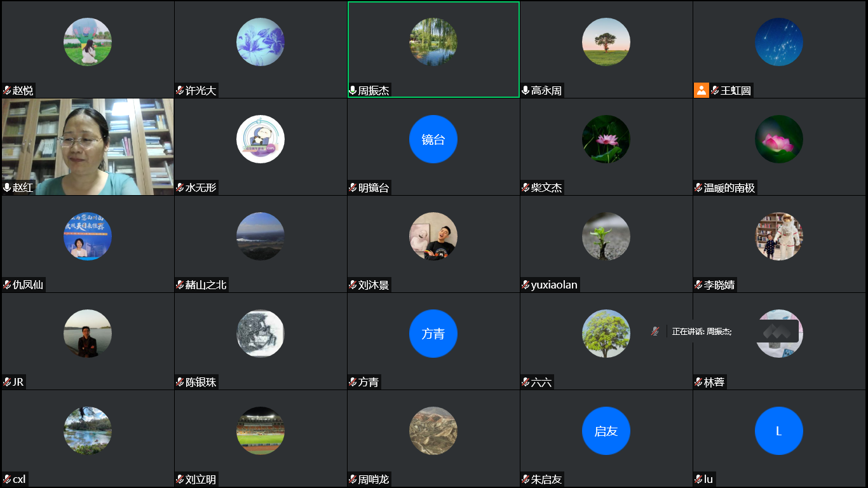Click the muted mic icon beside lu
Viewport: 868px width, 488px height.
coord(698,479)
